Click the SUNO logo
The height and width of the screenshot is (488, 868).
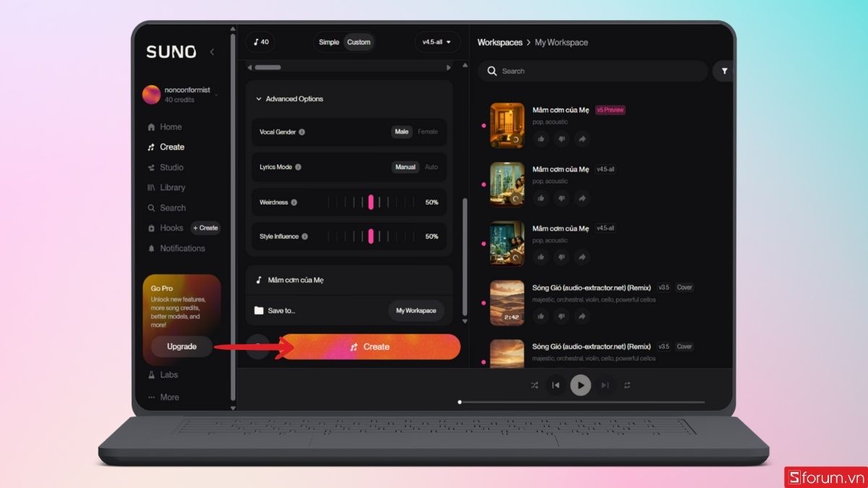coord(171,52)
